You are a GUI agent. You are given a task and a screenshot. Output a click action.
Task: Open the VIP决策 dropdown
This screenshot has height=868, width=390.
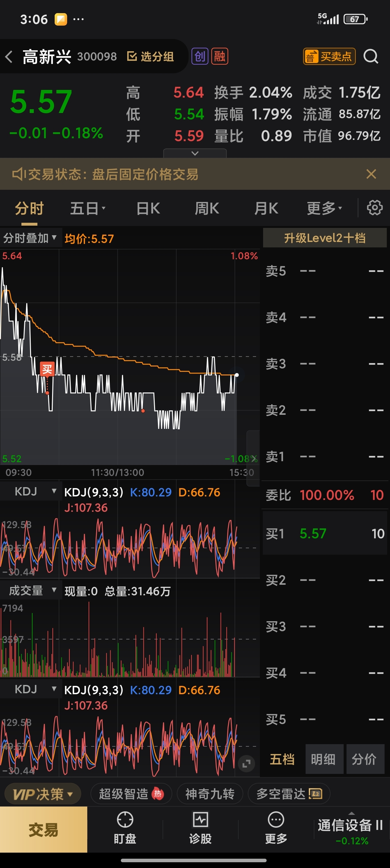point(43,794)
